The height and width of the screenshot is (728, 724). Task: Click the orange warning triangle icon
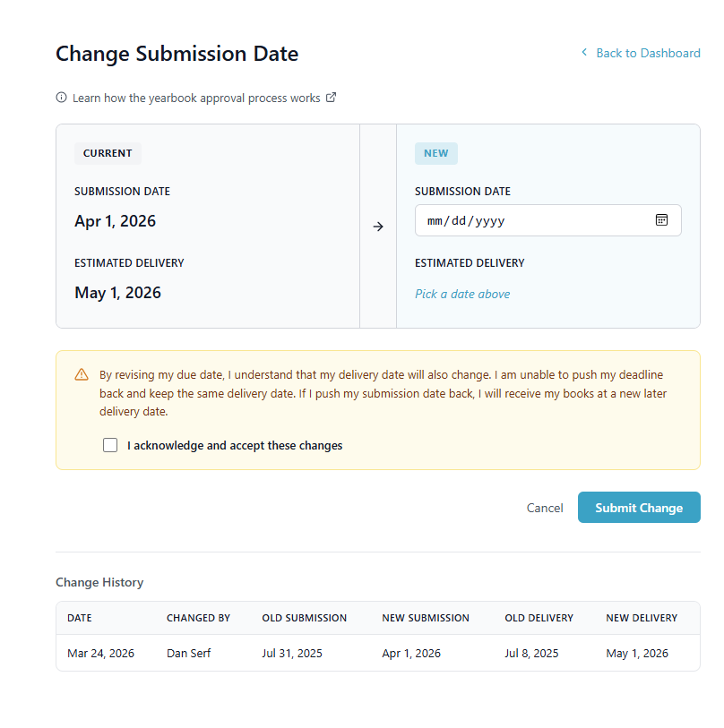pyautogui.click(x=82, y=375)
